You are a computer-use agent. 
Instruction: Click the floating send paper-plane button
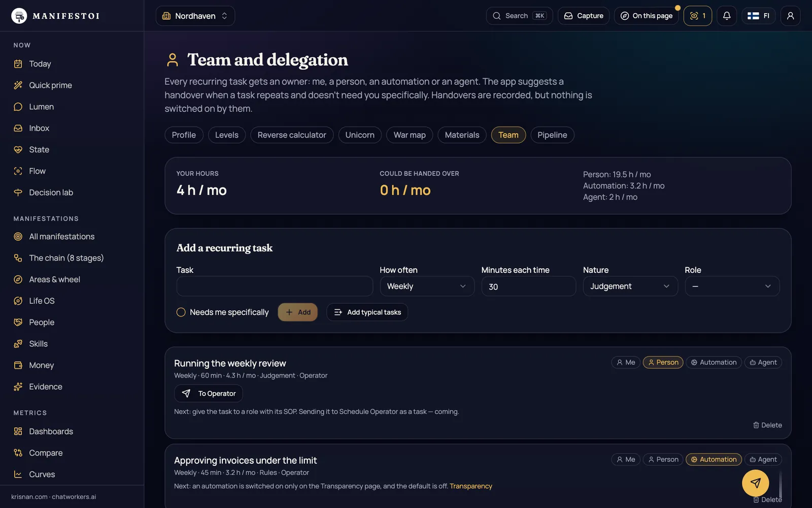(x=755, y=483)
